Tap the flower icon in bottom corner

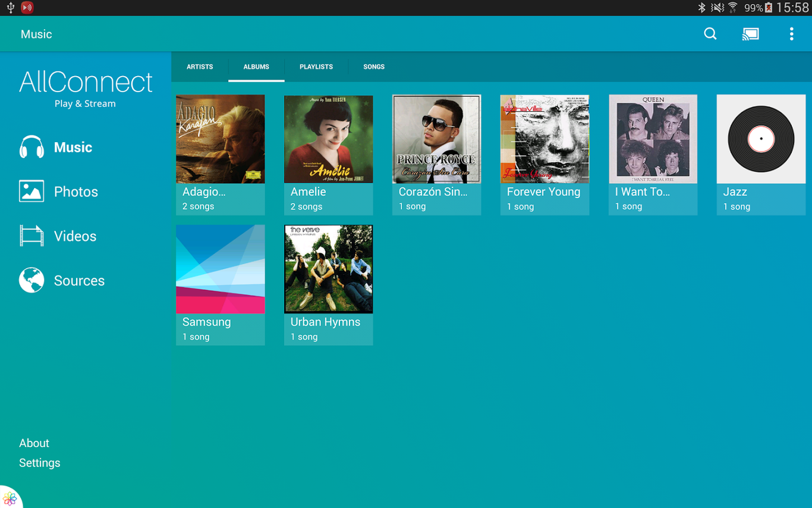point(10,498)
